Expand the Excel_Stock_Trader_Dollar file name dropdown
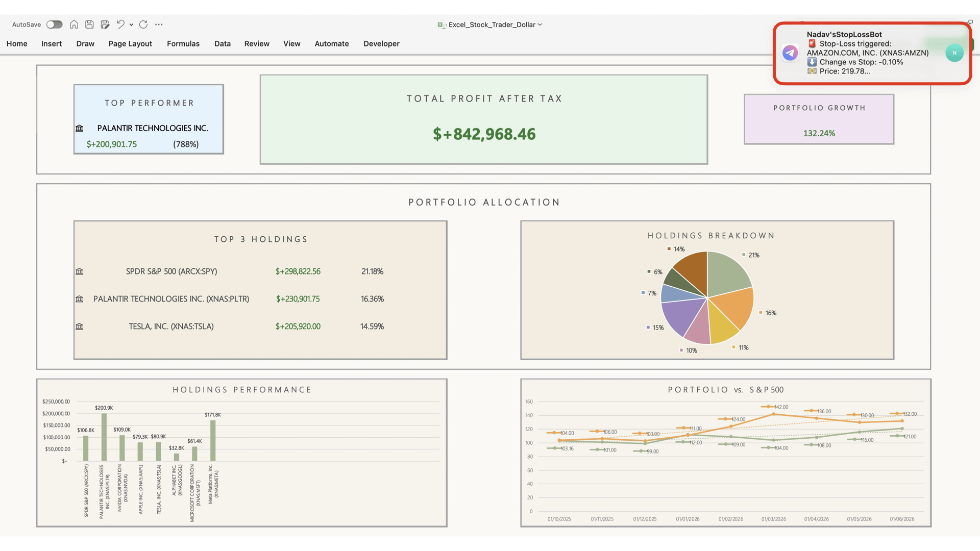980x551 pixels. (540, 24)
